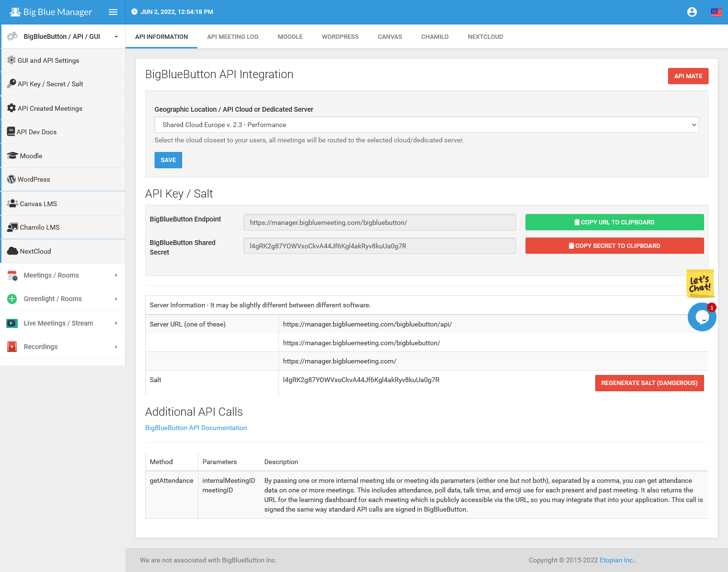
Task: Open API Dev Docs in sidebar
Action: (x=63, y=132)
